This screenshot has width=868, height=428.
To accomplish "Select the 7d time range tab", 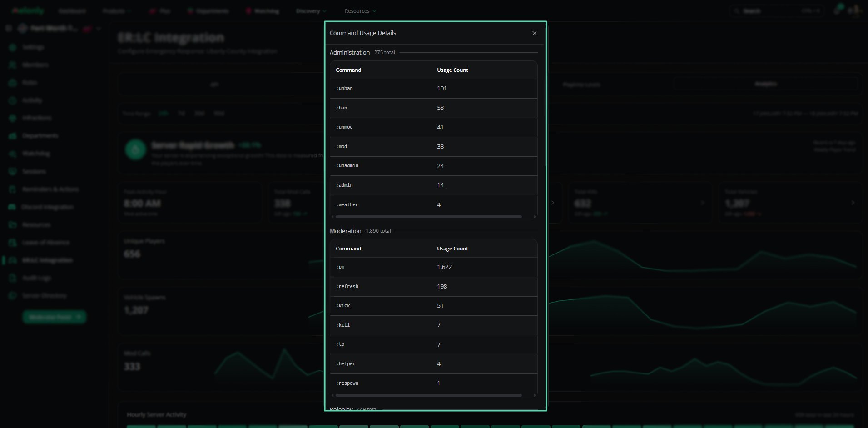I will (x=181, y=114).
